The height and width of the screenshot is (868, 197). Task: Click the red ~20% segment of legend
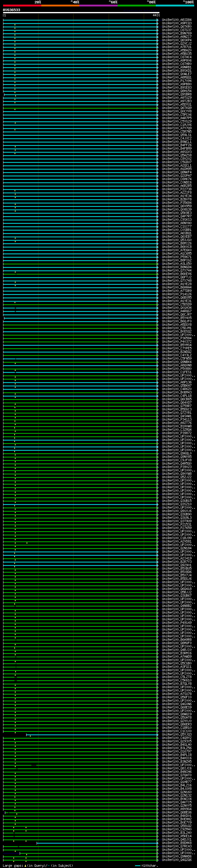point(22,6)
